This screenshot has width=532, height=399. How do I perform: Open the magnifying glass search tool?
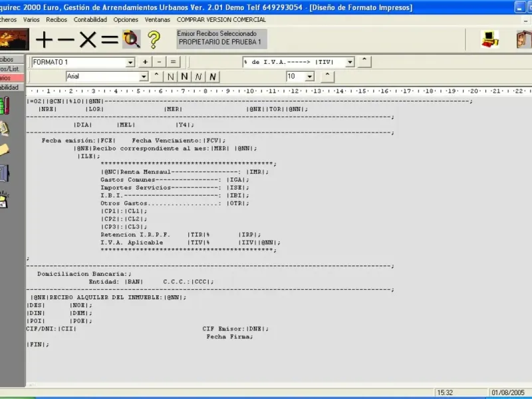(132, 39)
